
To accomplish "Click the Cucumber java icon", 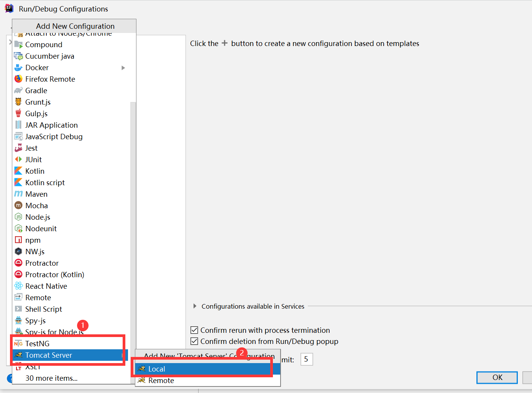I will tap(18, 56).
